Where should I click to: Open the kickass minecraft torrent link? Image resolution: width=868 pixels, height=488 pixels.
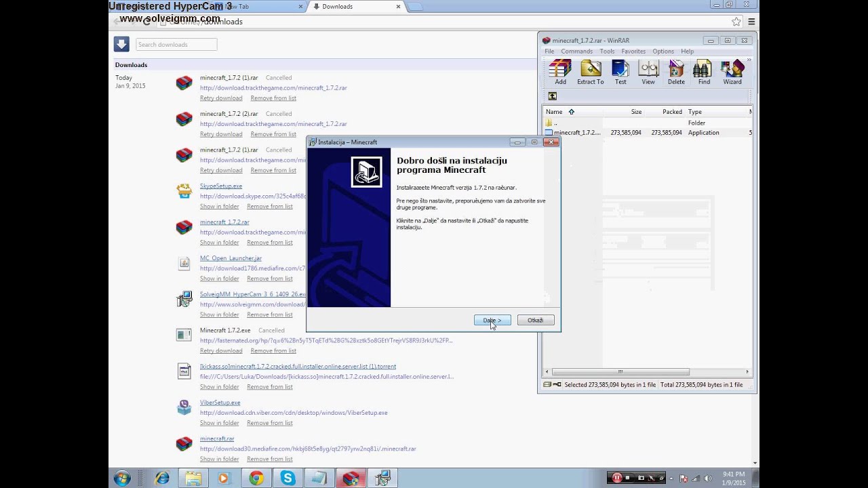point(298,366)
